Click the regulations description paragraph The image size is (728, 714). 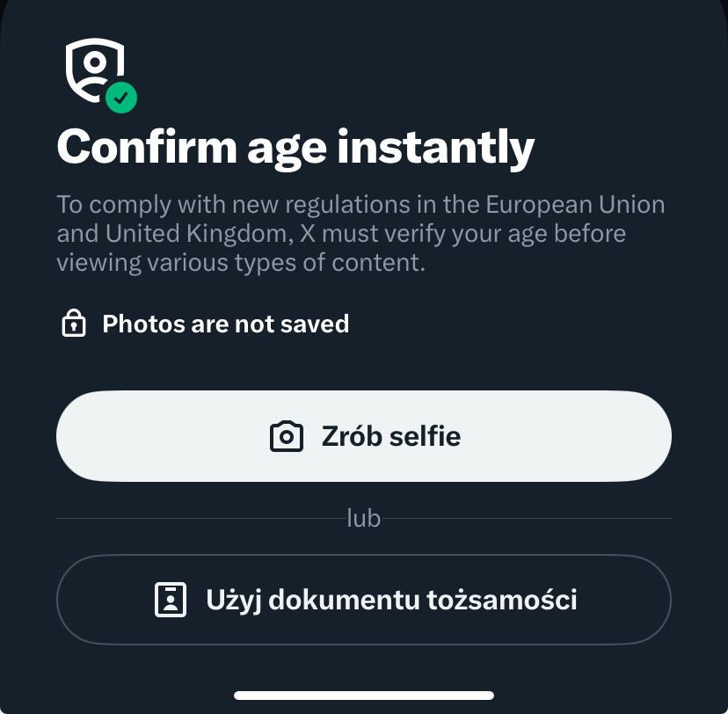[x=360, y=234]
